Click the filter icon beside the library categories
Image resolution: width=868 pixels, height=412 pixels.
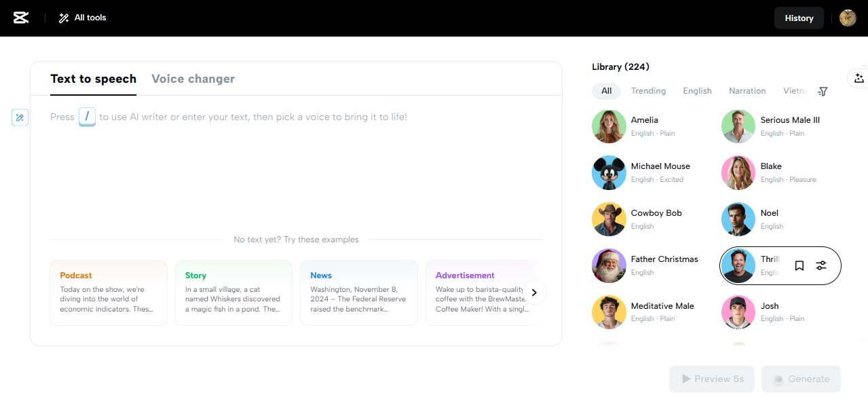tap(823, 91)
